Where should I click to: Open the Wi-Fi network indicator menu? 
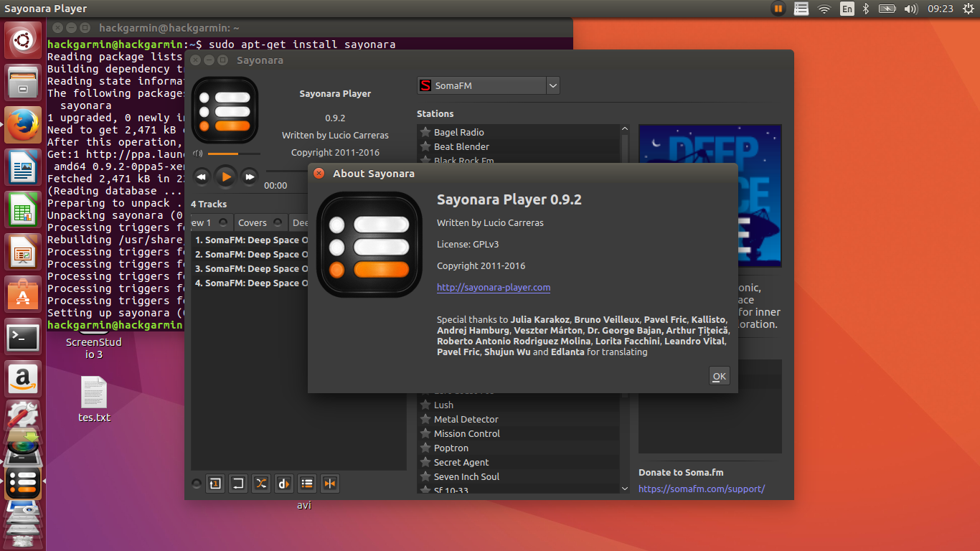824,9
